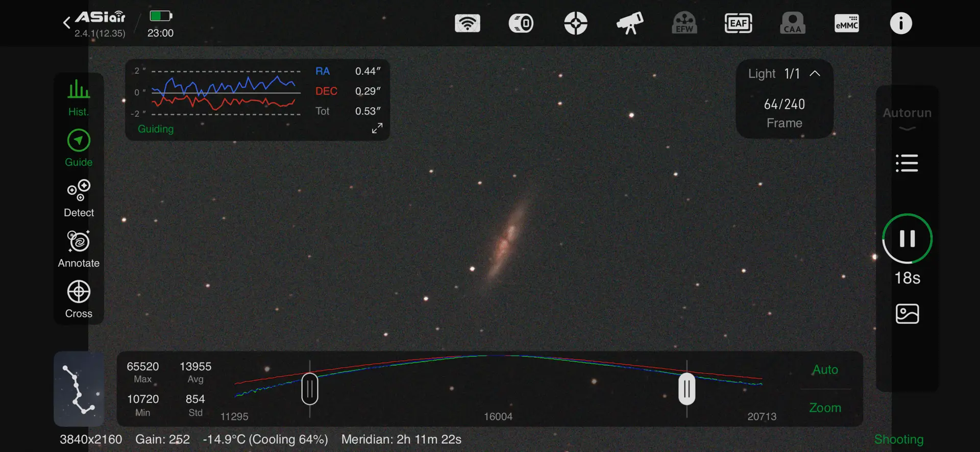Click the Shooting status label
980x452 pixels.
point(899,439)
